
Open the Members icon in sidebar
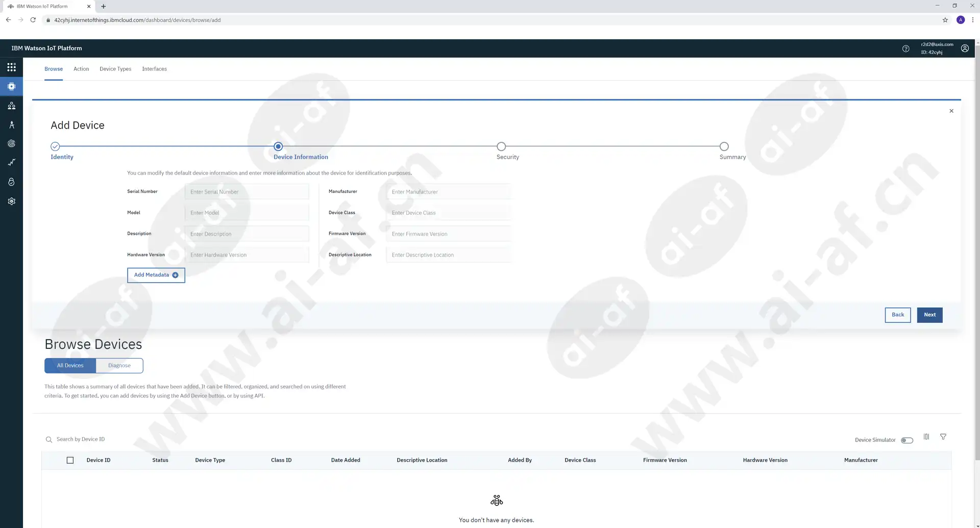coord(11,106)
